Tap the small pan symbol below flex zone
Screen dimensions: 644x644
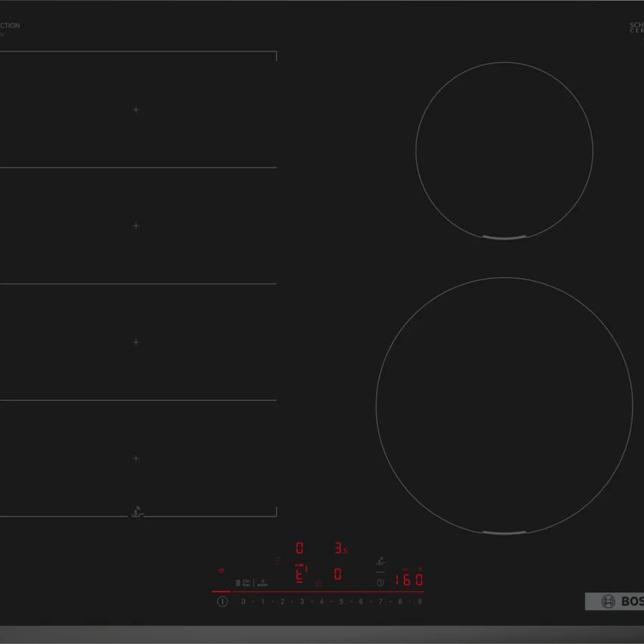137,512
